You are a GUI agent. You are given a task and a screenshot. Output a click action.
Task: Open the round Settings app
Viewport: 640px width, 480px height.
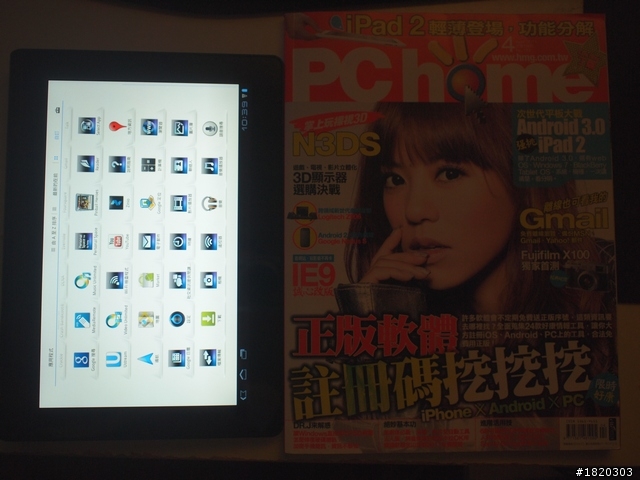[177, 319]
